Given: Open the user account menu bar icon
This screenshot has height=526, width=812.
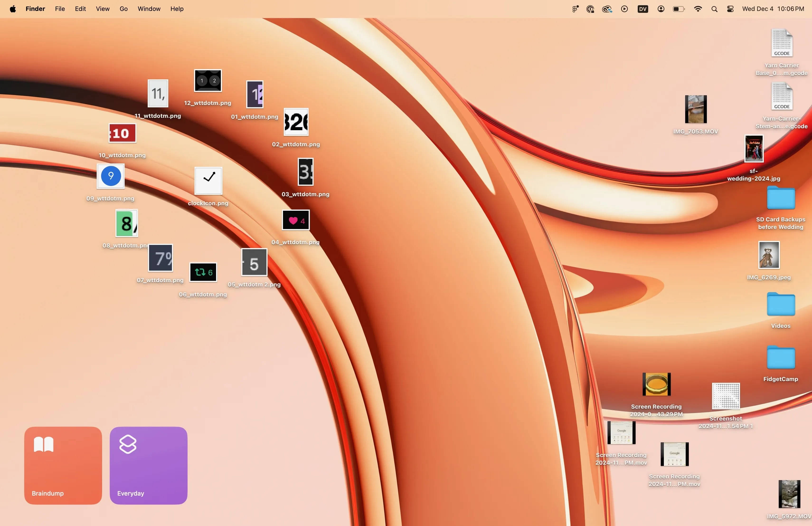Looking at the screenshot, I should pyautogui.click(x=661, y=9).
